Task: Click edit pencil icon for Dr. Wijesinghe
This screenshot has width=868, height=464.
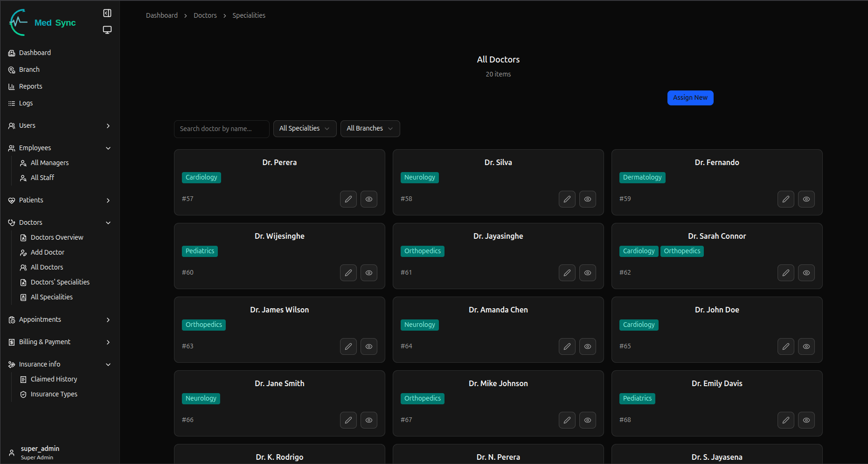Action: [x=348, y=273]
